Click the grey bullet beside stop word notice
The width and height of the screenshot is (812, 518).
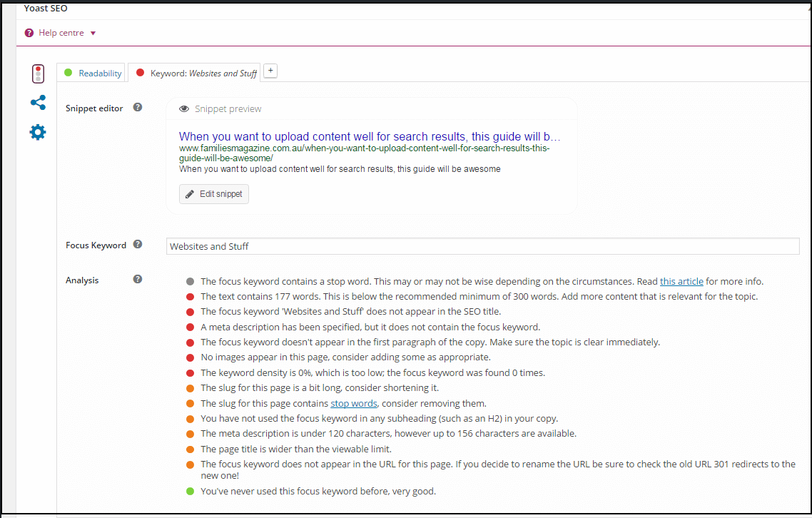190,282
